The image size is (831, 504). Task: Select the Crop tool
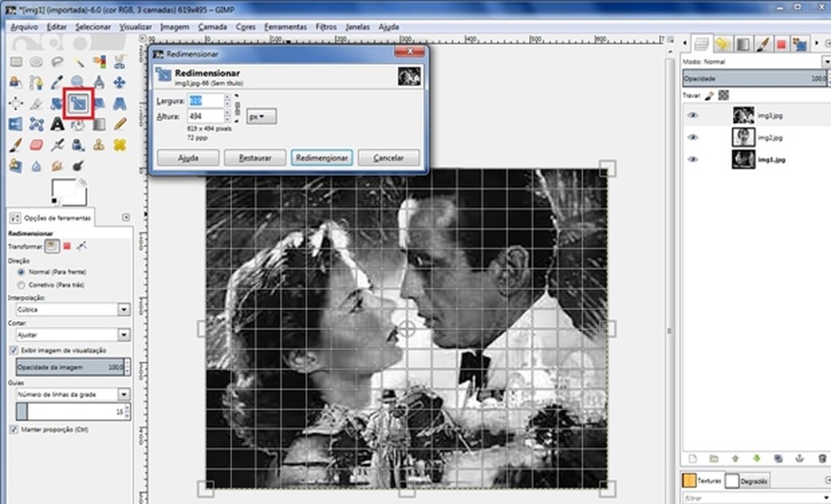(x=36, y=103)
